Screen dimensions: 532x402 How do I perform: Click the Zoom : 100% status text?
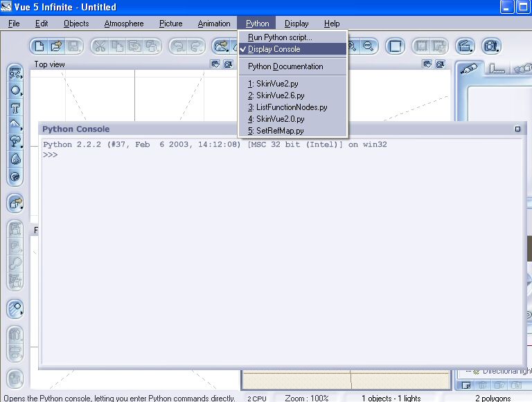coord(307,398)
